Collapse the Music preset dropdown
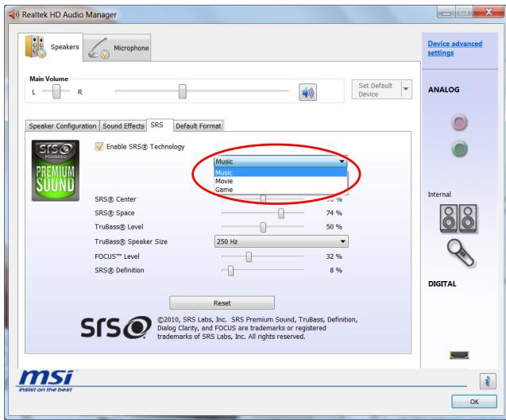Image resolution: width=506 pixels, height=420 pixels. pos(342,161)
